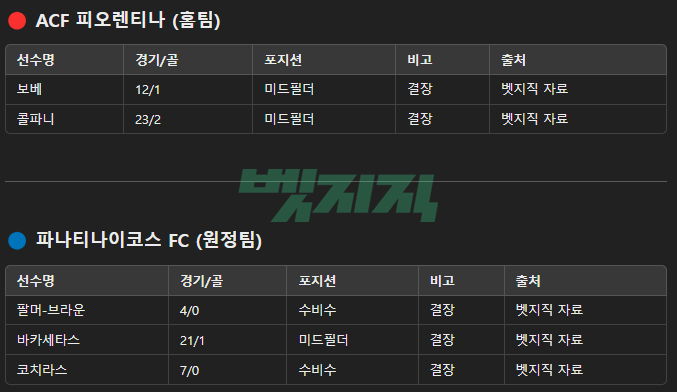Click the 경기/골 header in the Fiorentina table
The height and width of the screenshot is (392, 677).
coord(157,60)
